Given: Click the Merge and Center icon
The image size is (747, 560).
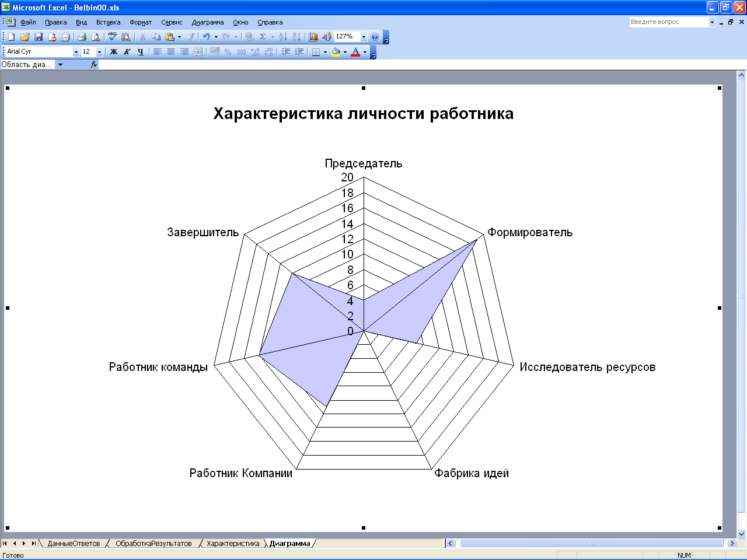Looking at the screenshot, I should tap(198, 52).
